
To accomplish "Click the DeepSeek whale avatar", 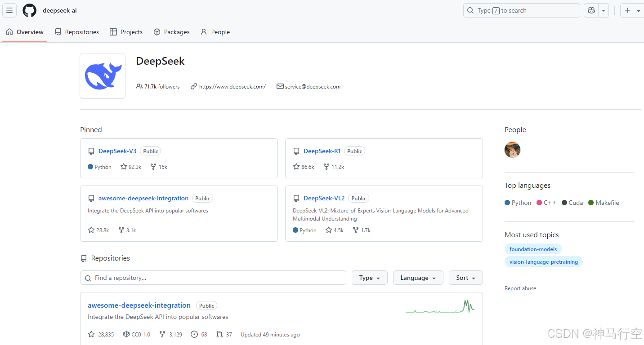I will [x=103, y=76].
